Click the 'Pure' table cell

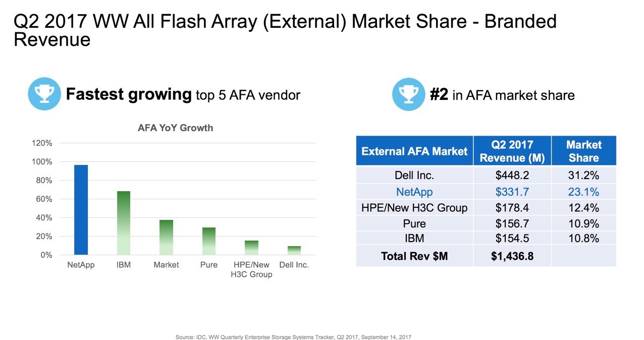click(414, 223)
